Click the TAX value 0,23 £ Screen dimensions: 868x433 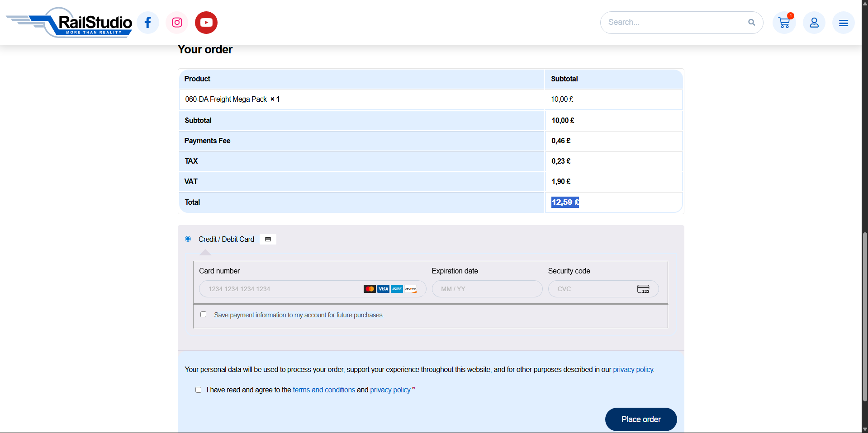click(561, 161)
